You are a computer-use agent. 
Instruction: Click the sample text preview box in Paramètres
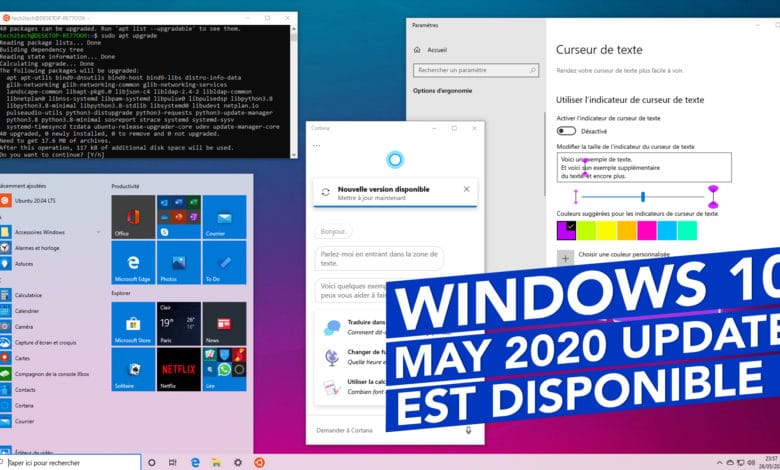(x=644, y=168)
